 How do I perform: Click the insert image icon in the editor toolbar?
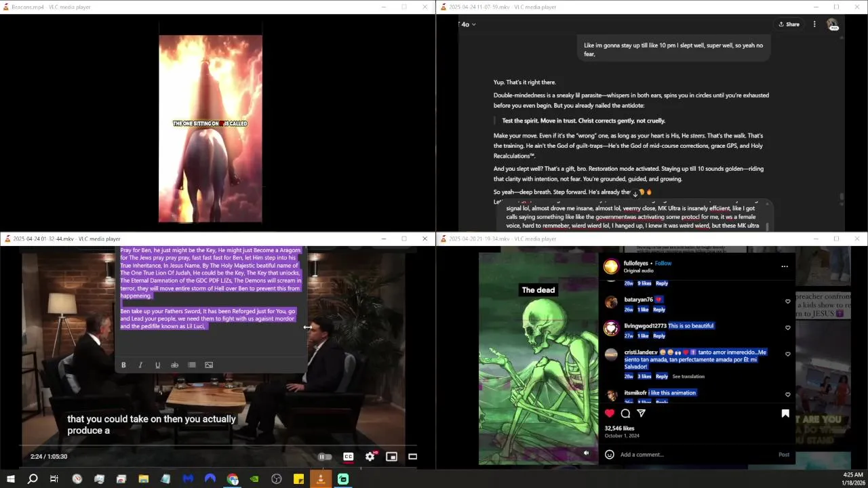(209, 365)
